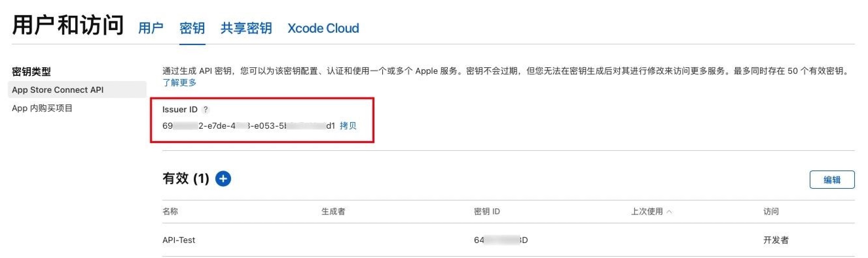This screenshot has height=258, width=868.
Task: Select App 内购买项目 key type
Action: point(42,108)
